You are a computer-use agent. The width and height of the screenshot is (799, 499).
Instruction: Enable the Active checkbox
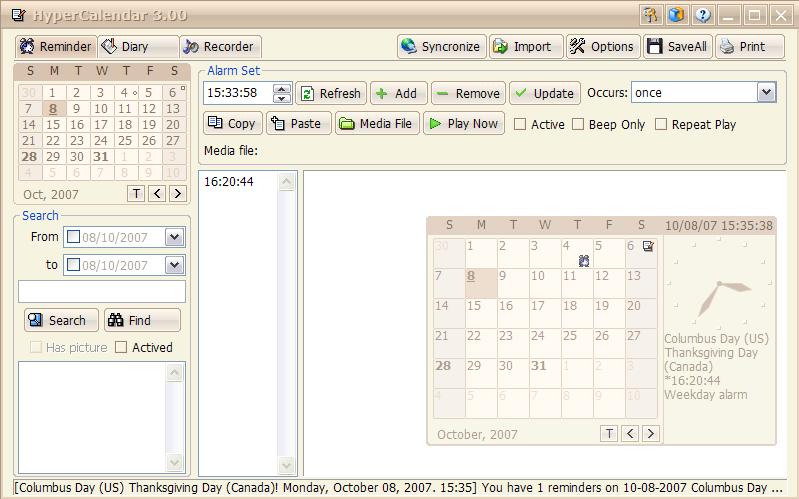pos(520,124)
